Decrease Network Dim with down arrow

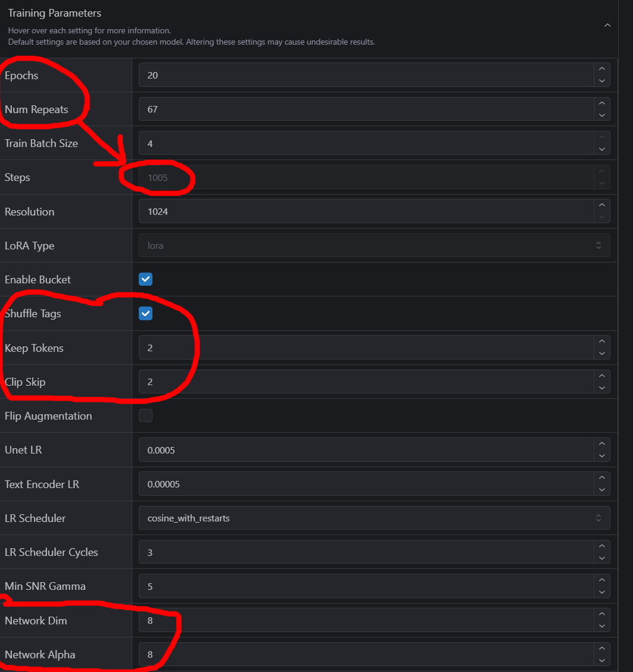pos(601,626)
